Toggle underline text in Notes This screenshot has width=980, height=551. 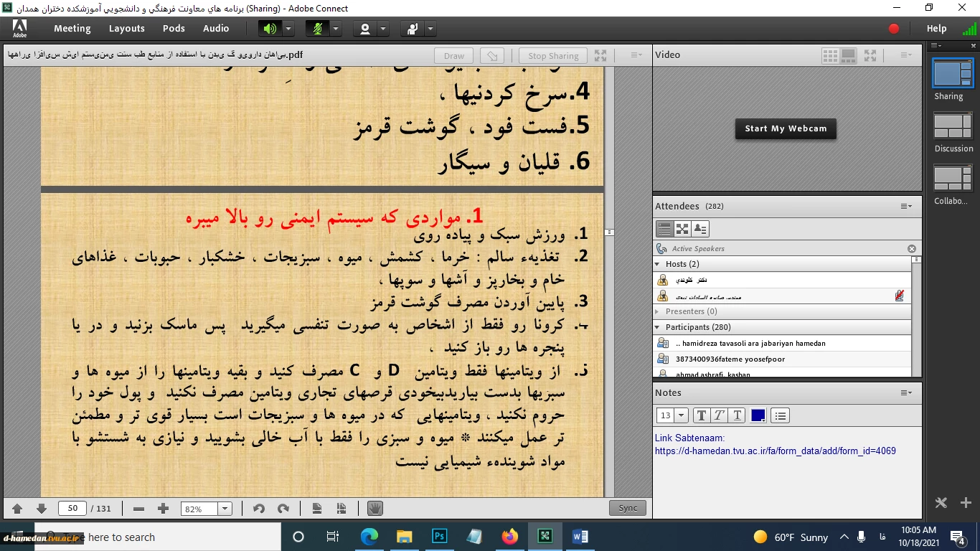pos(737,415)
